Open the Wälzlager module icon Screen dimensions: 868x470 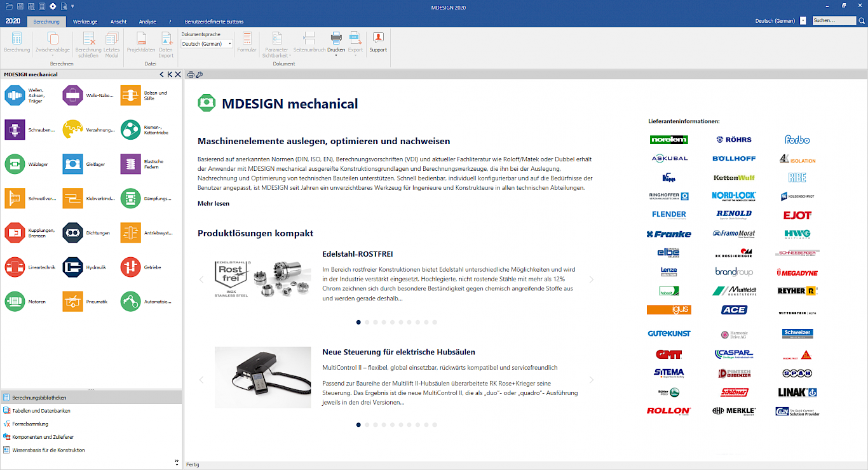(15, 164)
